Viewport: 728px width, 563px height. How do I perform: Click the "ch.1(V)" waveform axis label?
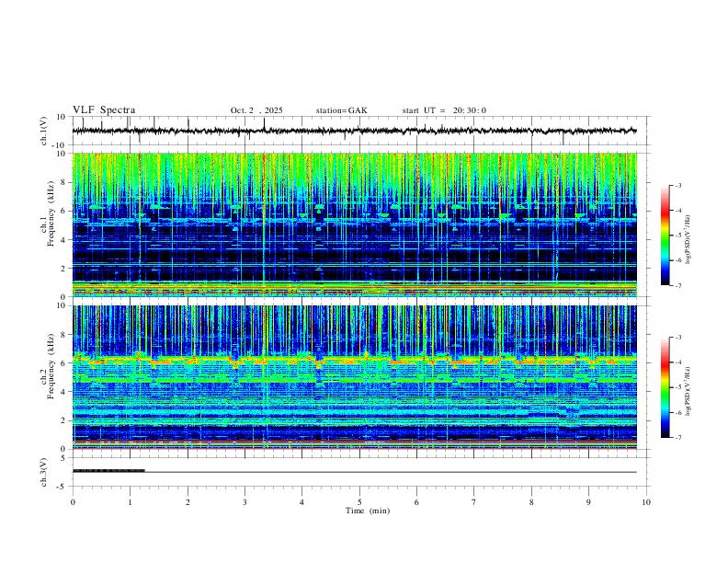click(44, 131)
